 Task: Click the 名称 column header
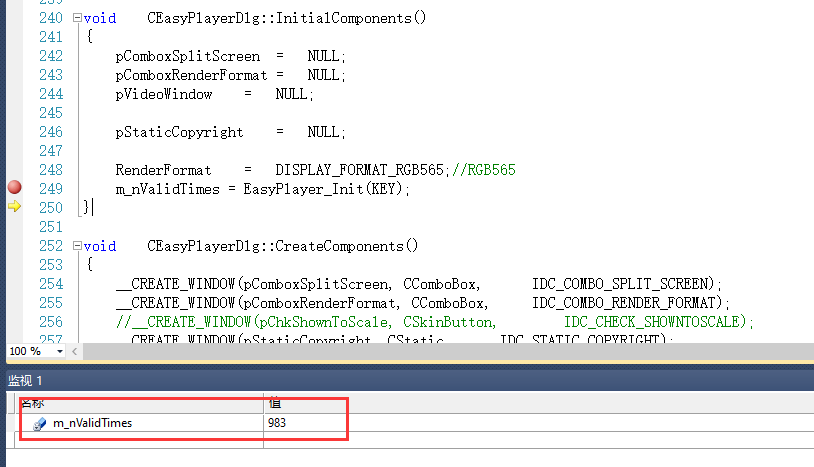click(34, 402)
